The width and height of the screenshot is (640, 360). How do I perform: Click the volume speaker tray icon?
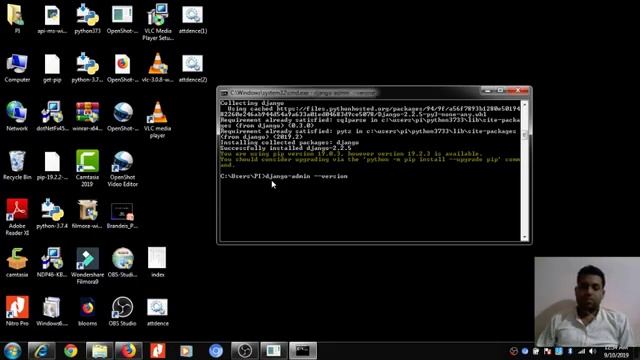coord(592,351)
